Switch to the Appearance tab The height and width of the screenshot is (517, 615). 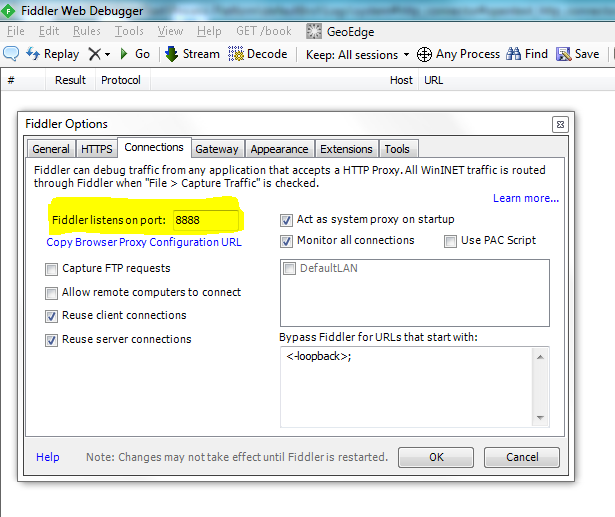pos(279,149)
